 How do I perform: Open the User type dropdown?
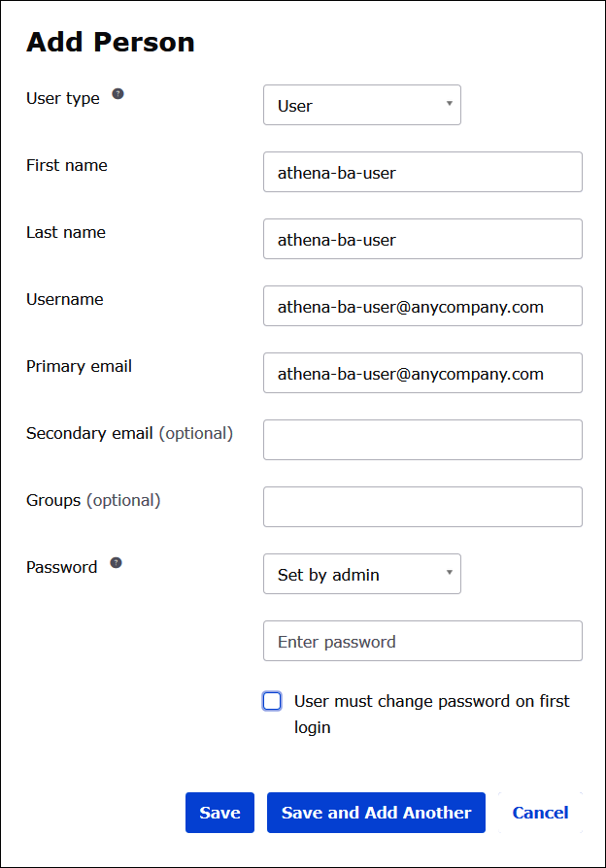coord(361,105)
